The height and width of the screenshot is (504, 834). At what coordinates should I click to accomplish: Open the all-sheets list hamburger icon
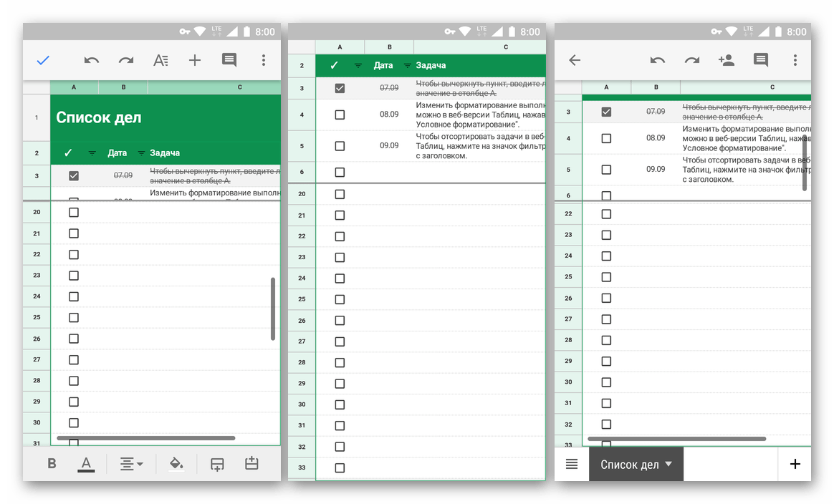tap(572, 464)
